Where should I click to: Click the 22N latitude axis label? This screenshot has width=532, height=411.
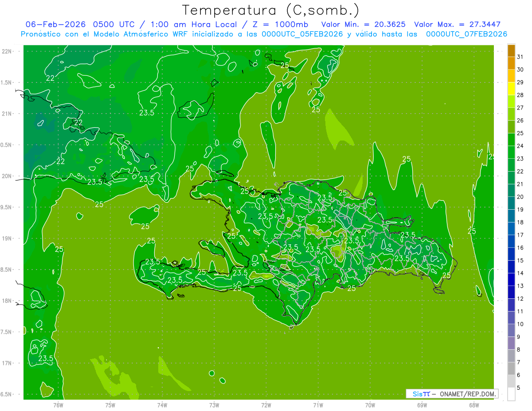pyautogui.click(x=7, y=51)
